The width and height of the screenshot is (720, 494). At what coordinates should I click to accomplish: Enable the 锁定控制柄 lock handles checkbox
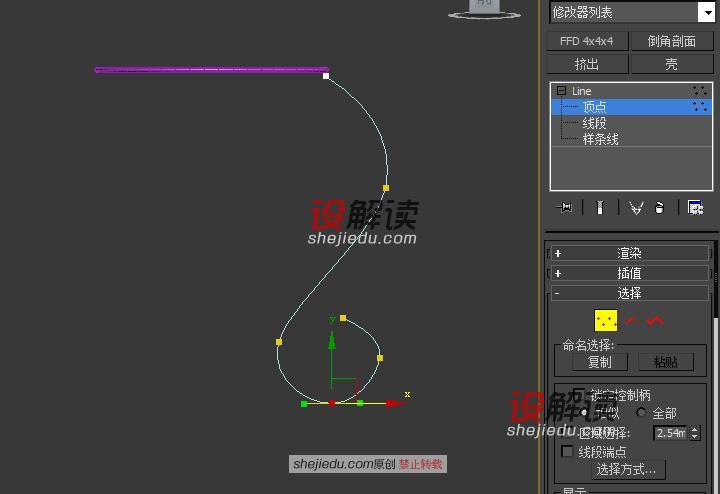[579, 395]
